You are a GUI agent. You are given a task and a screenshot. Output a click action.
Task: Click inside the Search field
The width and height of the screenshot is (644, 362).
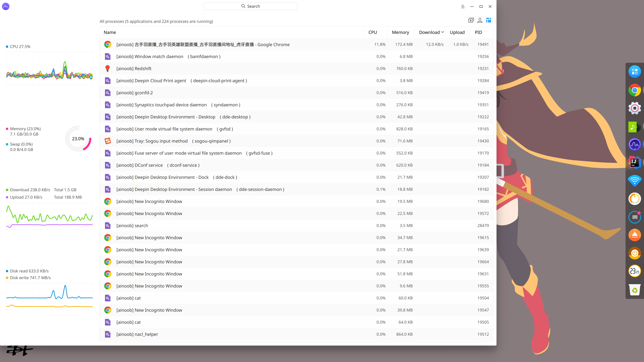(x=250, y=6)
